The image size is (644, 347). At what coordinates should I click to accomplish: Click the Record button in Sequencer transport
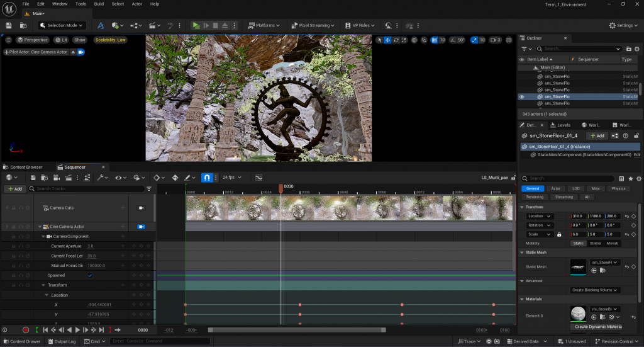pos(25,330)
